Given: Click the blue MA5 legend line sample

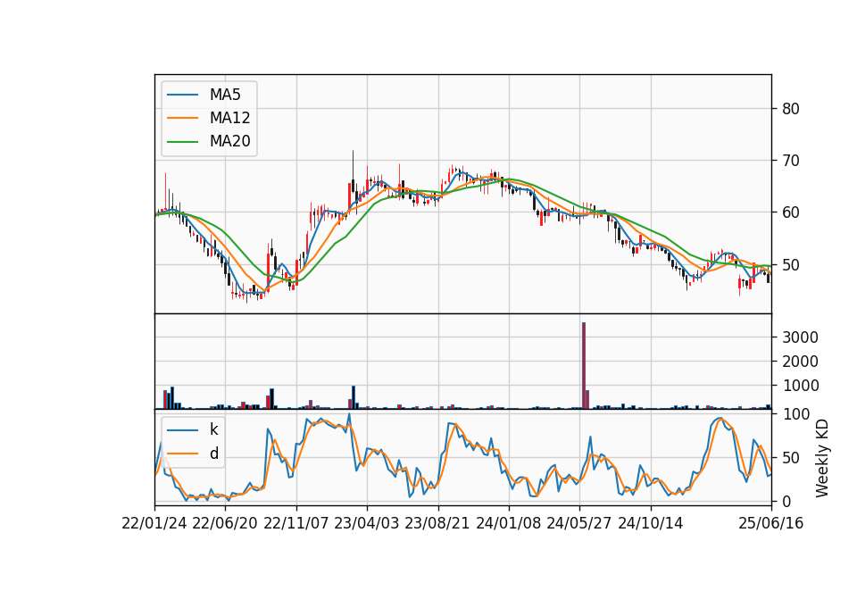Looking at the screenshot, I should point(182,96).
